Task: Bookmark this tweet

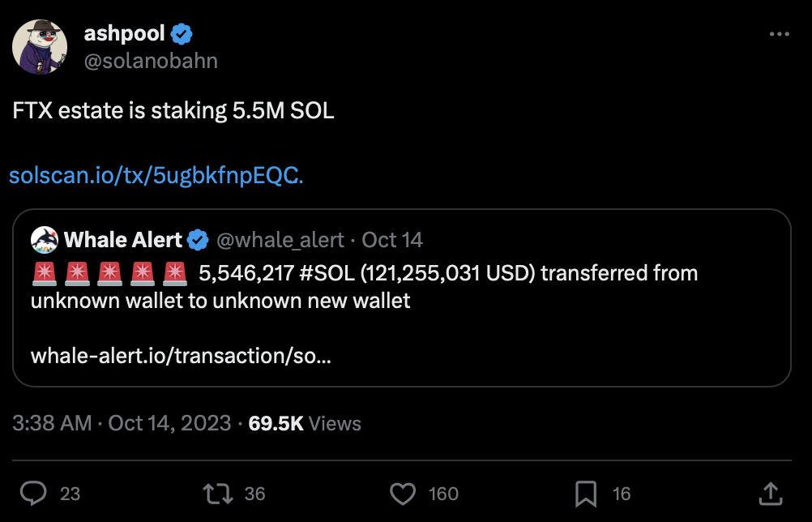Action: pyautogui.click(x=585, y=493)
